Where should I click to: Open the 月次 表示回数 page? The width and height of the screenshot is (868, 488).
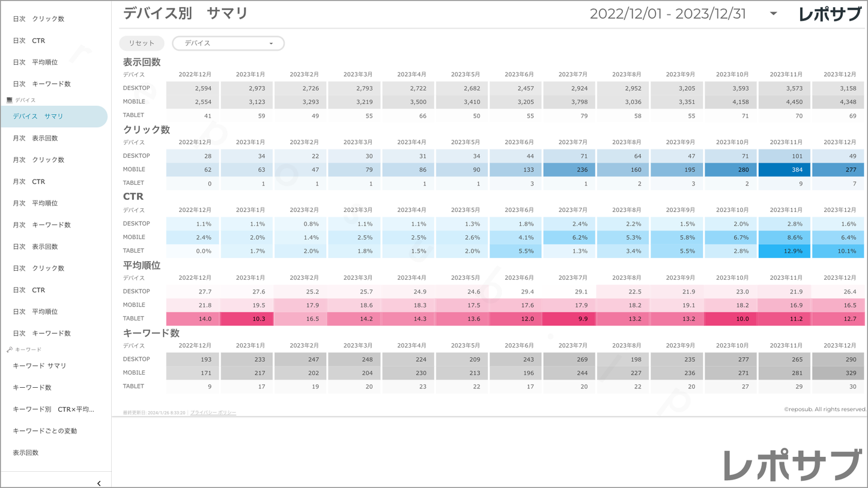[x=35, y=138]
